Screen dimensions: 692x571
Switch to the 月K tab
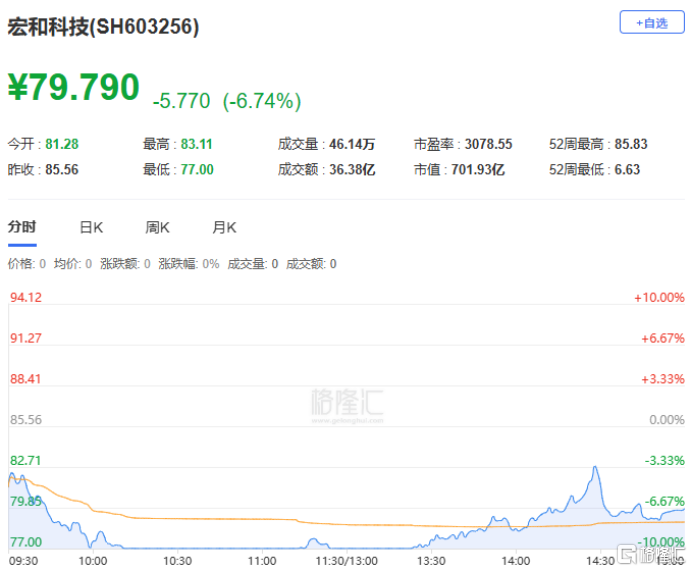[224, 228]
